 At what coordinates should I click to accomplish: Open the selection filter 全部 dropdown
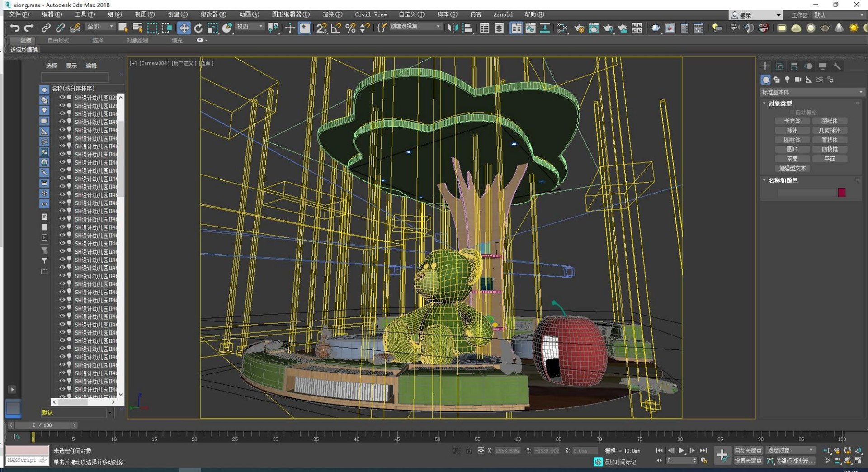101,27
